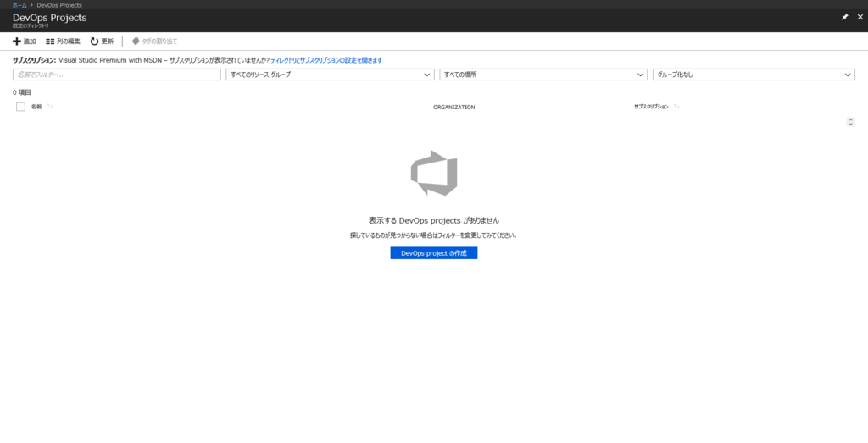Close the DevOps Projects blade
This screenshot has height=443, width=868.
[x=860, y=17]
